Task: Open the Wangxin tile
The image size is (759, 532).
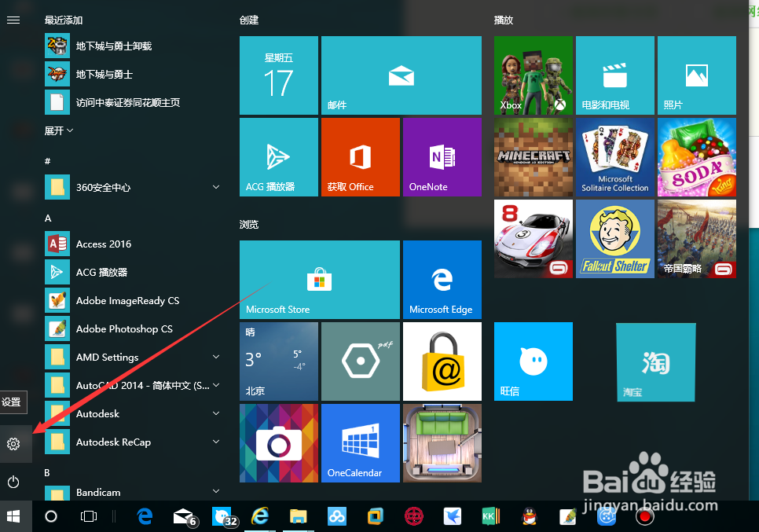Action: tap(533, 361)
